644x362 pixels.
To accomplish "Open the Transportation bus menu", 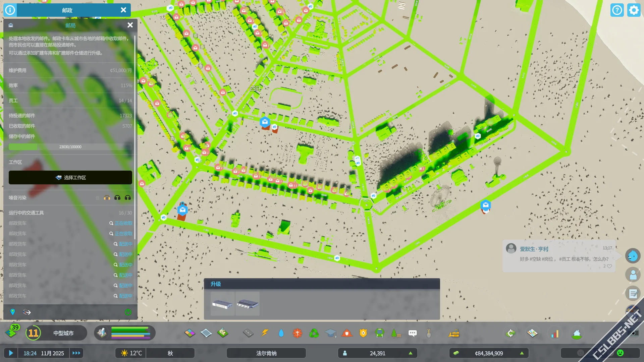I will [x=380, y=333].
